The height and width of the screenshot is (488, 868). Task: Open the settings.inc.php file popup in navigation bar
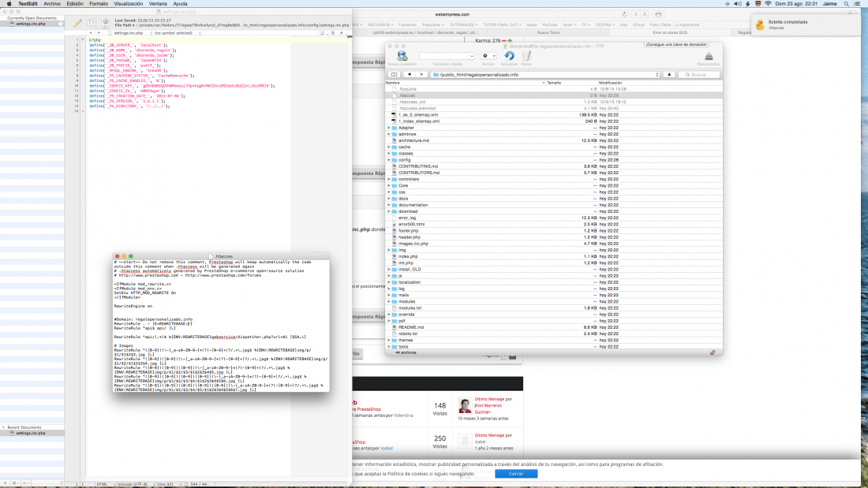click(129, 33)
